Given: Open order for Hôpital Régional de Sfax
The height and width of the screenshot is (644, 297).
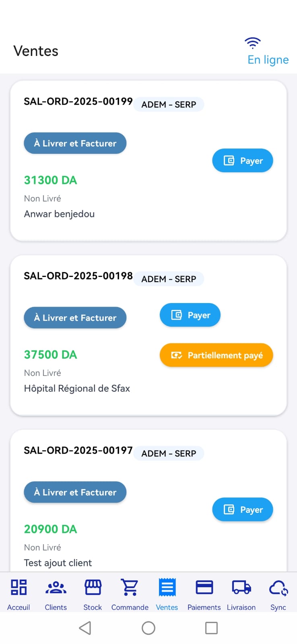Looking at the screenshot, I should point(77,388).
